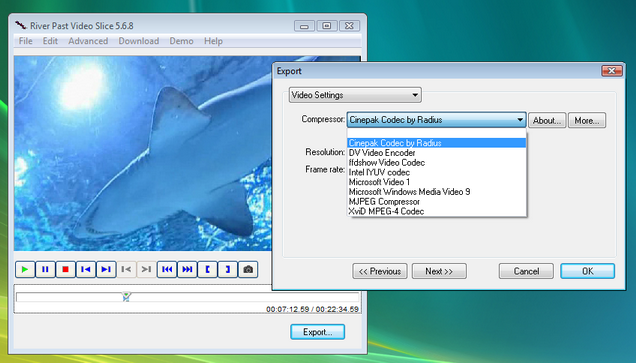
Task: Choose Microsoft Windows Media Video 9
Action: pos(437,192)
